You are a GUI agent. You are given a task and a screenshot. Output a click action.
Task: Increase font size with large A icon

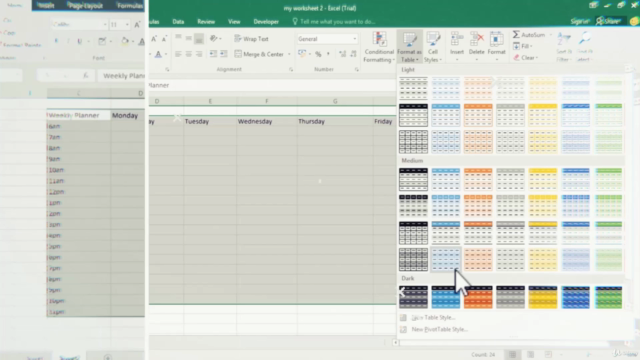[154, 39]
